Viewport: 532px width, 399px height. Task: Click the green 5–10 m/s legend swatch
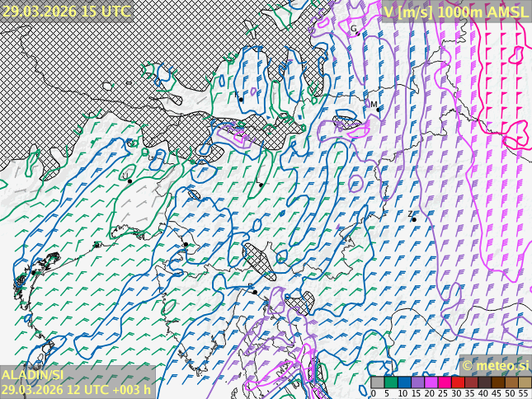(x=391, y=383)
